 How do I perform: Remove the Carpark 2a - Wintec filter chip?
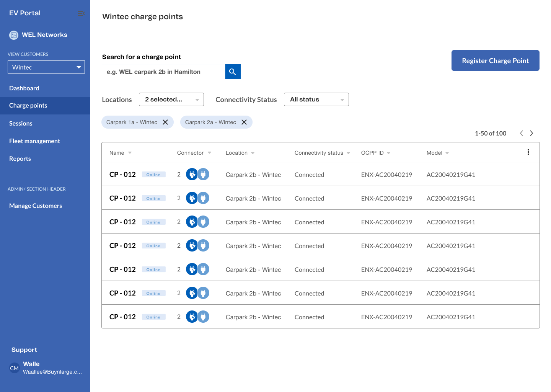[x=244, y=122]
